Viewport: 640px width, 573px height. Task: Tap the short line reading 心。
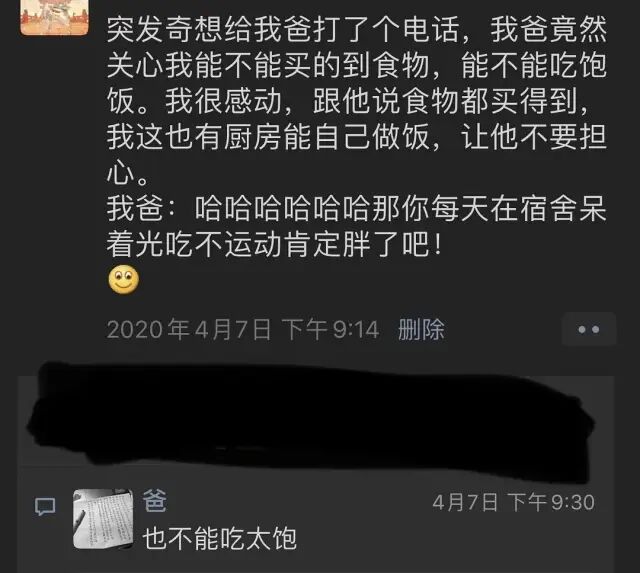128,174
